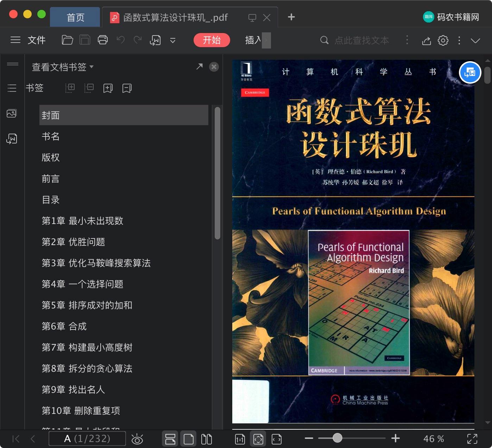Viewport: 492px width, 448px height.
Task: Expand the quick access toolbar dropdown
Action: (173, 40)
